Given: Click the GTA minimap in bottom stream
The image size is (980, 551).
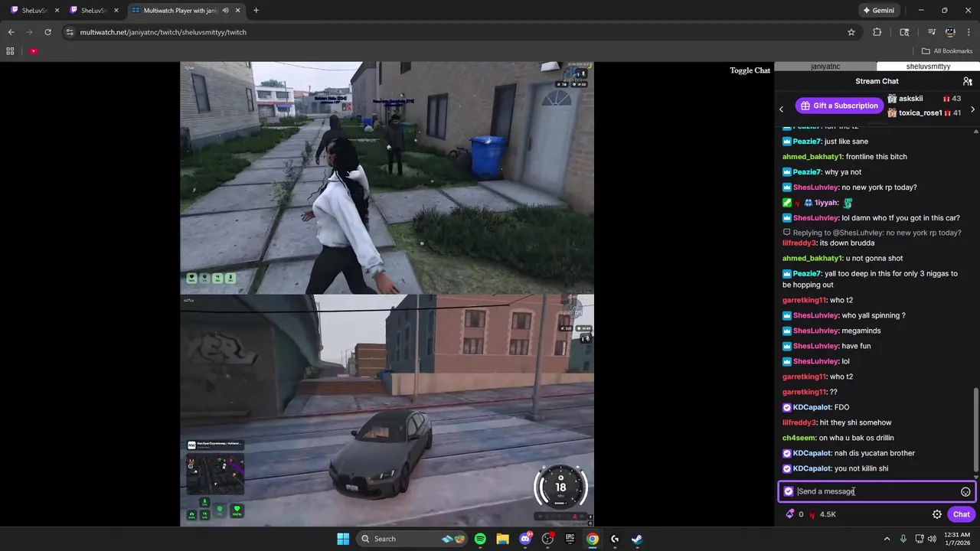Looking at the screenshot, I should 216,473.
